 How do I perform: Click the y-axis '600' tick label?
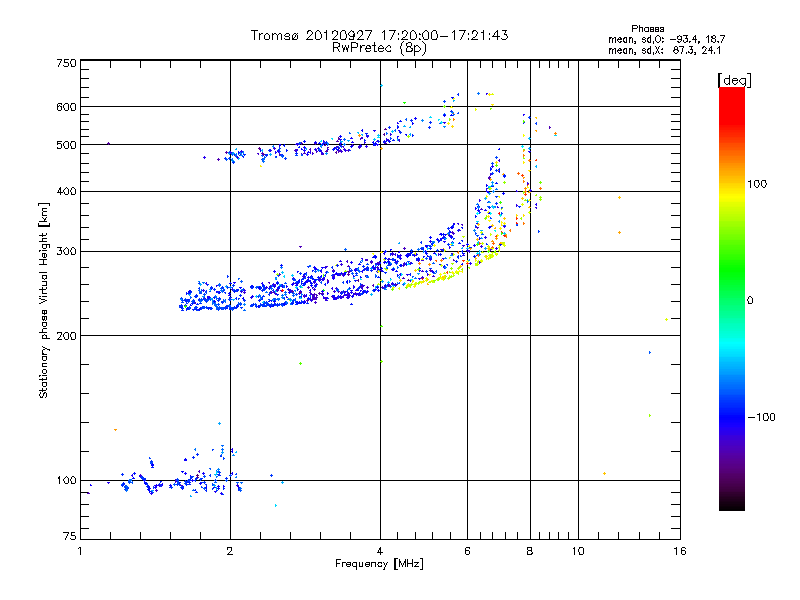(67, 107)
